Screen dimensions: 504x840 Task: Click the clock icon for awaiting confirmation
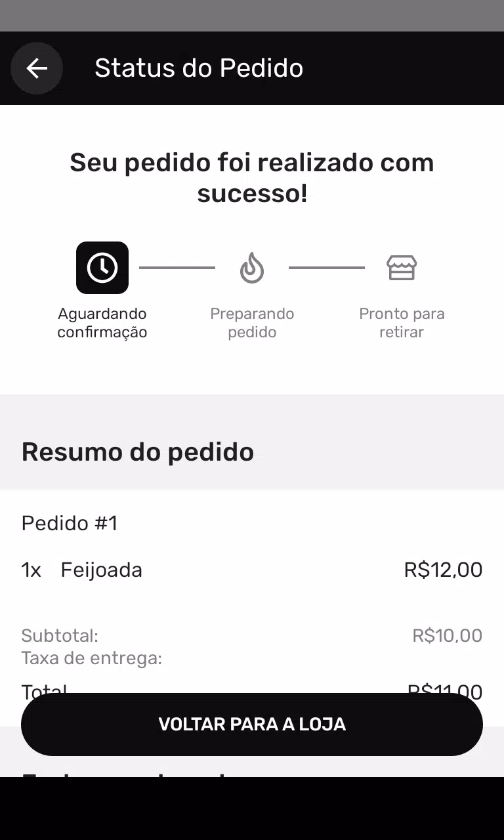tap(102, 268)
